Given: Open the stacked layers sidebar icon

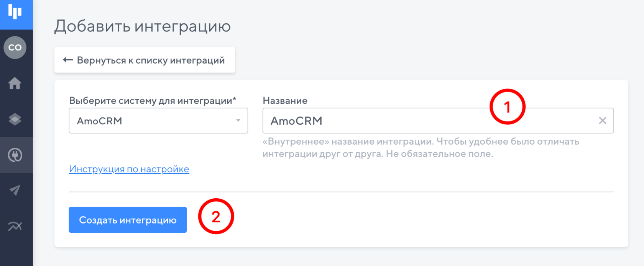Looking at the screenshot, I should [x=15, y=119].
